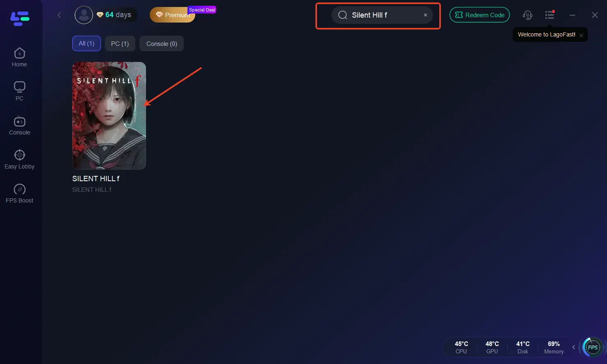607x364 pixels.
Task: Collapse the hardware stats panel arrow
Action: pos(573,347)
